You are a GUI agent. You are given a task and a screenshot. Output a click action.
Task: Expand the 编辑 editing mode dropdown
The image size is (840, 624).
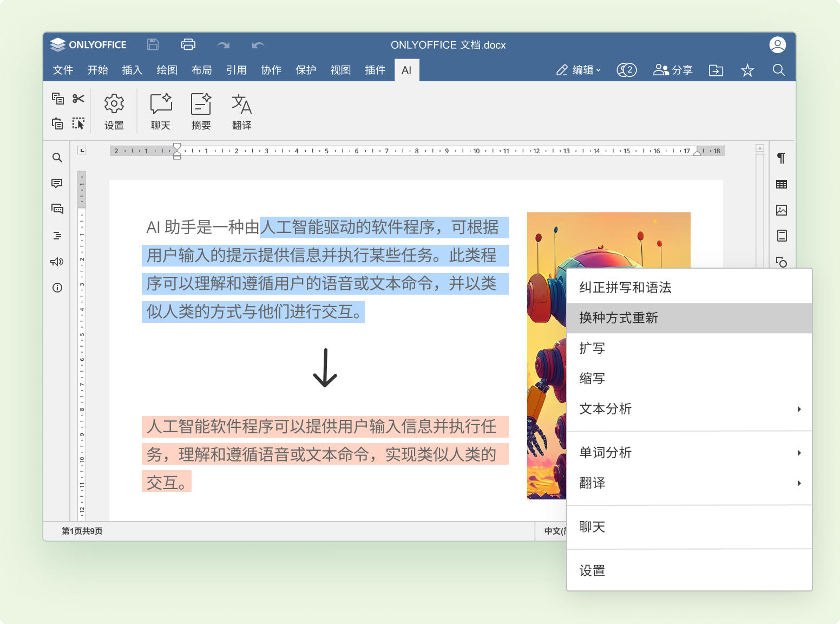(579, 70)
